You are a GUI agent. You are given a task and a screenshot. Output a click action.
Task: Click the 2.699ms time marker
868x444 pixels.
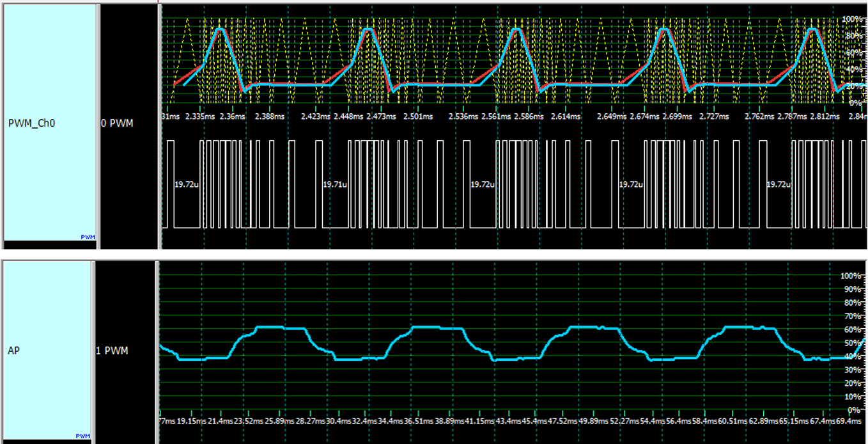(x=677, y=116)
